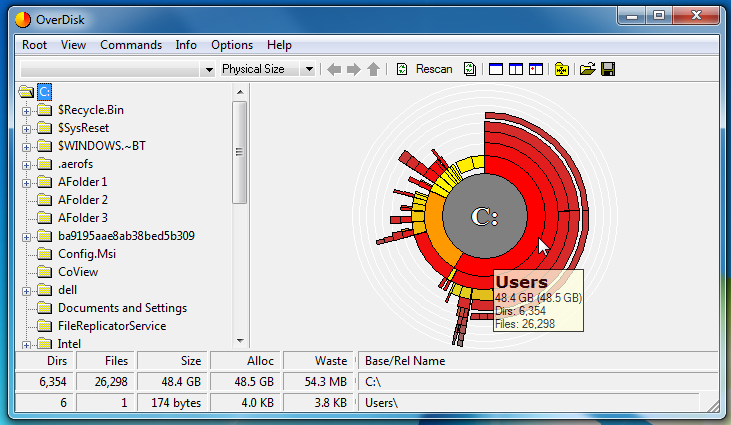Select the Documents and Settings folder

click(x=122, y=308)
